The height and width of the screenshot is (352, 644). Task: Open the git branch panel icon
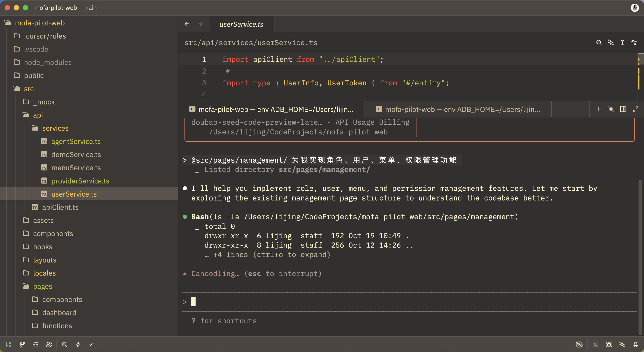(22, 345)
